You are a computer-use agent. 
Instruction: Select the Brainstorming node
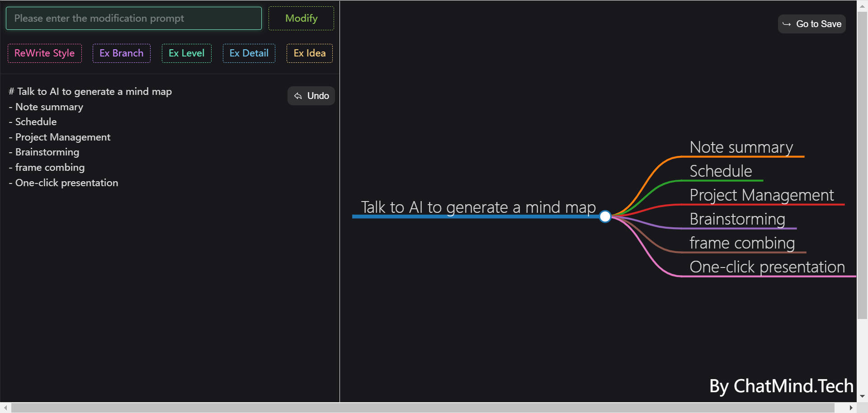pos(737,219)
